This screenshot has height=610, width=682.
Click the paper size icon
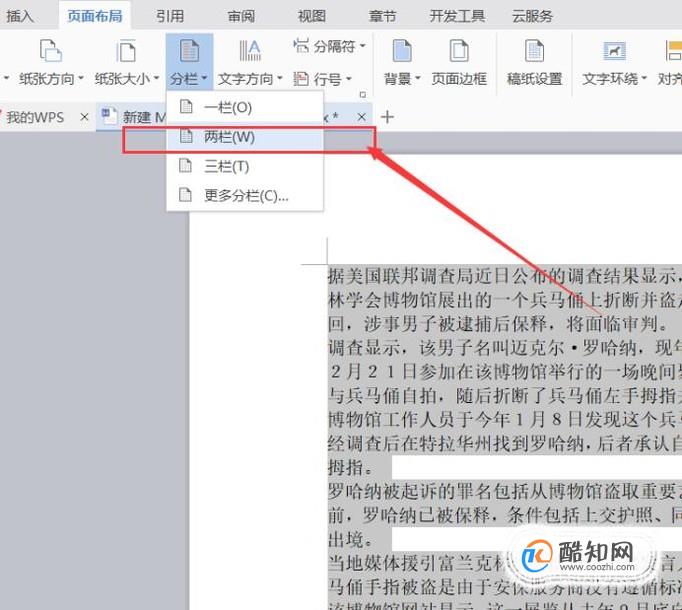[126, 50]
